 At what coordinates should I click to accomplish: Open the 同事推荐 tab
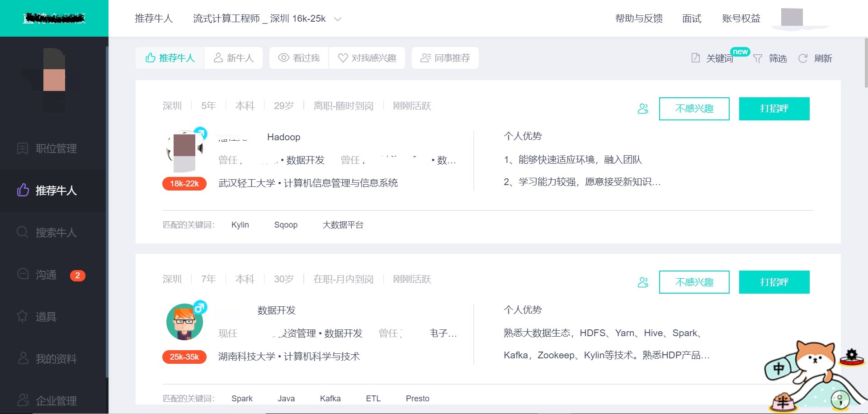pos(445,58)
